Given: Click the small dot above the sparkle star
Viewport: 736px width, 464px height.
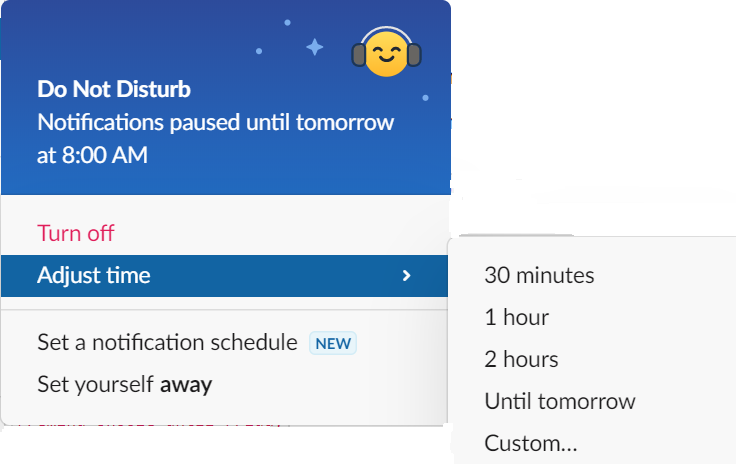Looking at the screenshot, I should [x=287, y=23].
